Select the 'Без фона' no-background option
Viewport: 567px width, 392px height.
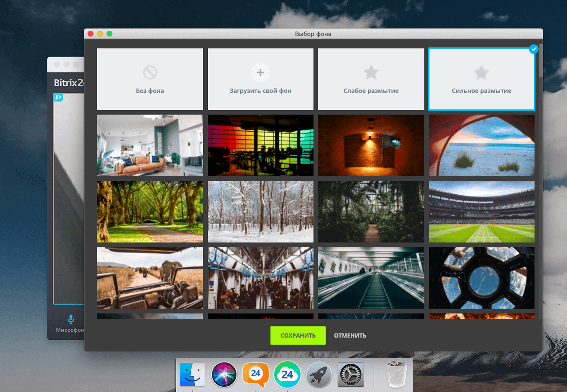tap(150, 79)
